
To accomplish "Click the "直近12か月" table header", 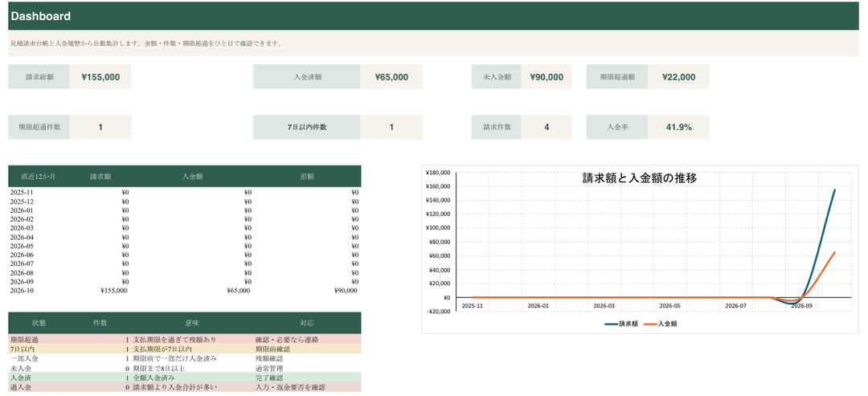I will click(x=39, y=177).
